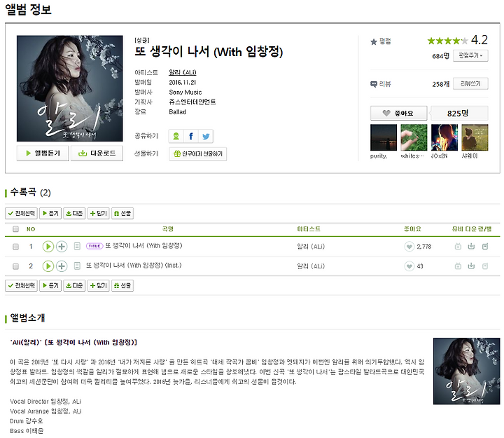Screen dimensions: 504x438
Task: Open the 평점주기 rating dropdown
Action: click(470, 55)
